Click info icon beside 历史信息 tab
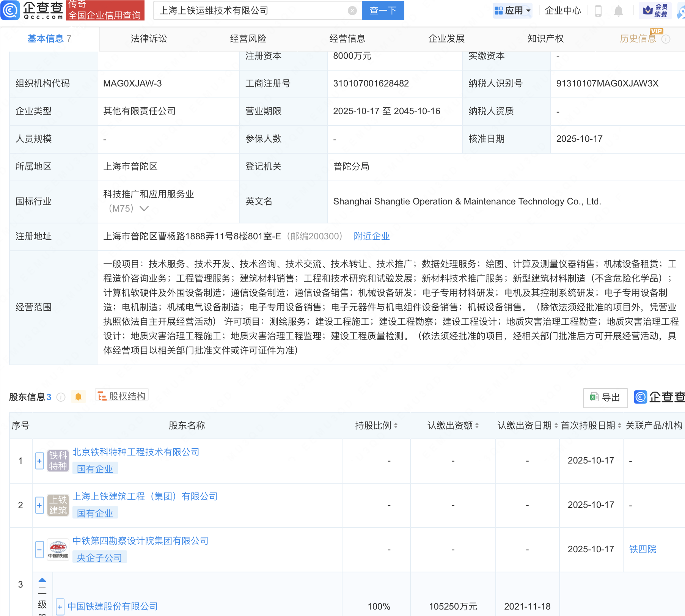This screenshot has width=685, height=616. 666,39
